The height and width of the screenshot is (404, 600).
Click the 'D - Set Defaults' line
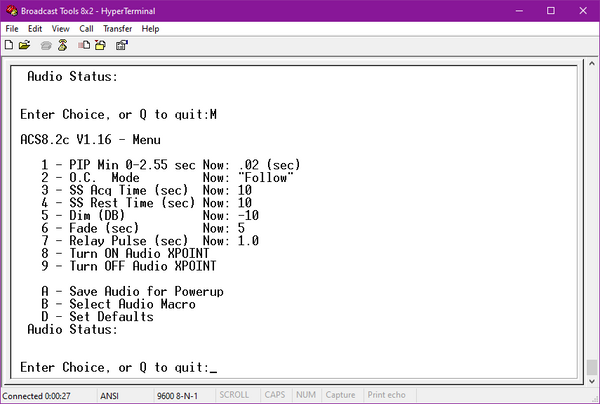97,317
